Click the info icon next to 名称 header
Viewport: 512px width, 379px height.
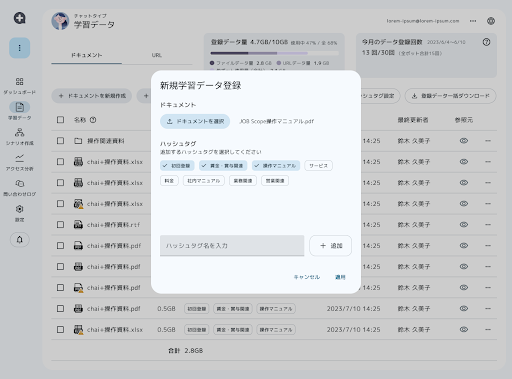coord(93,120)
